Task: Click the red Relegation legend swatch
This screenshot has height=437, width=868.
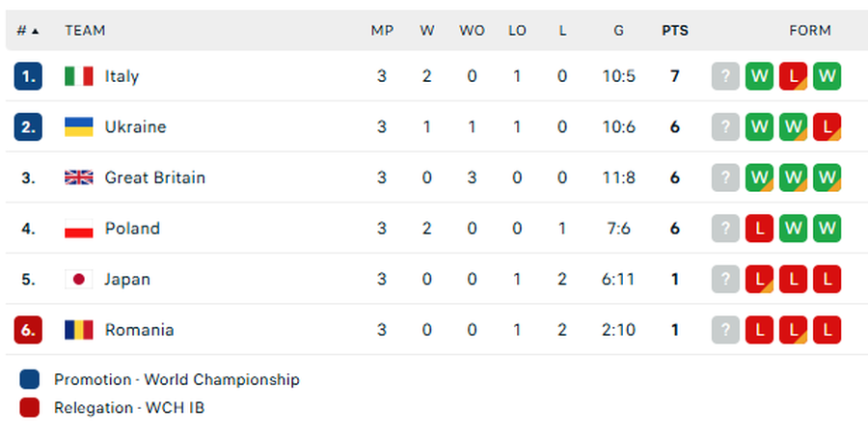Action: [x=29, y=407]
